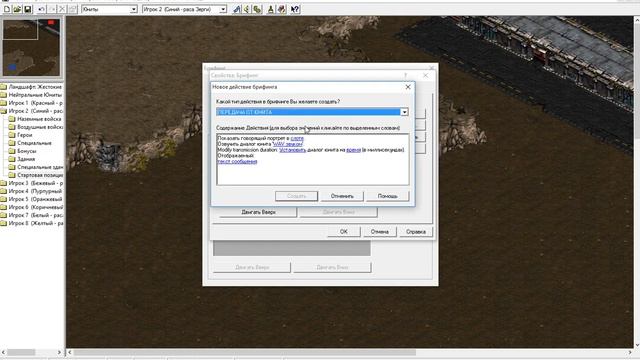Select Воздушные войска in the tree
640x360 pixels.
click(x=40, y=127)
